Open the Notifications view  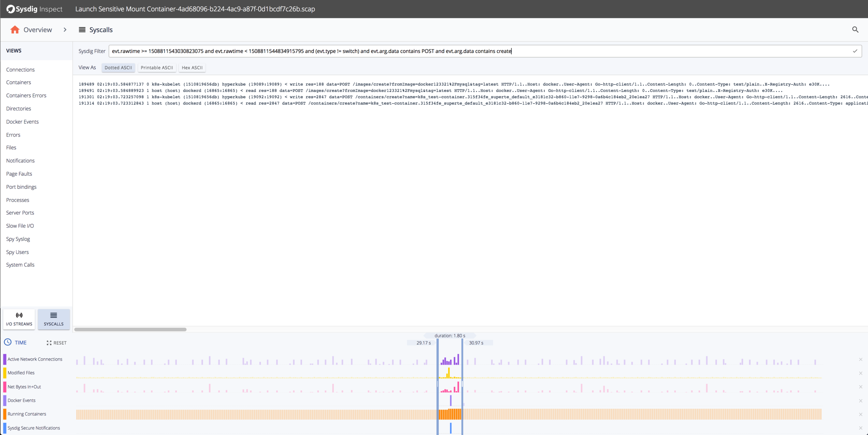(20, 160)
